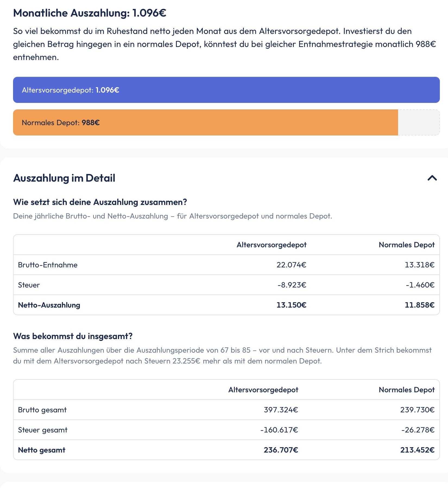Image resolution: width=448 pixels, height=490 pixels.
Task: Click the blue Altersvorsorgedepot 1.096€ bar
Action: [226, 90]
